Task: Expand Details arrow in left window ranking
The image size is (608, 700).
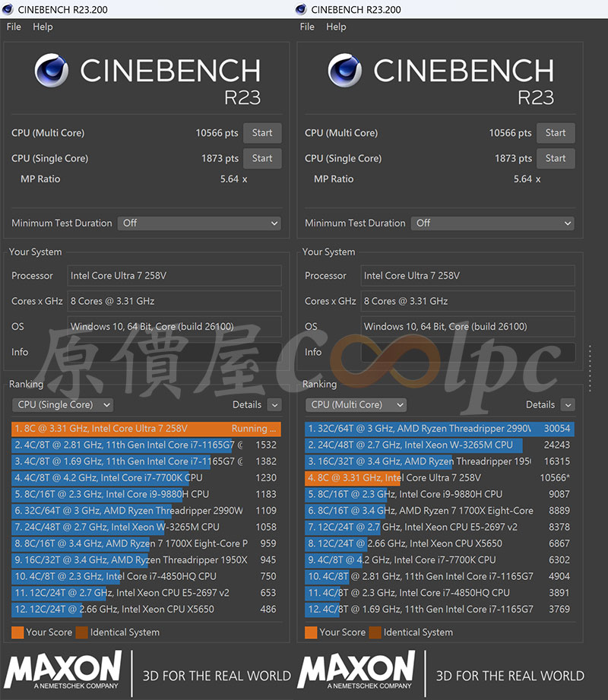Action: coord(274,405)
